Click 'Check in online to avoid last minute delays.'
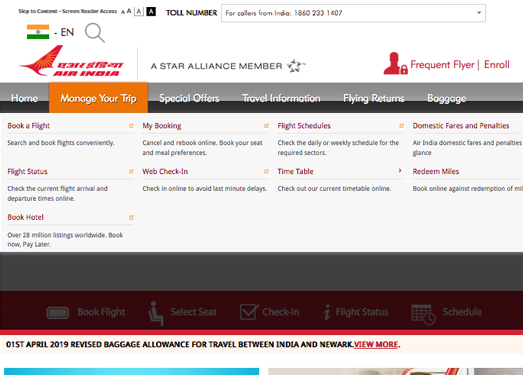 (x=205, y=189)
